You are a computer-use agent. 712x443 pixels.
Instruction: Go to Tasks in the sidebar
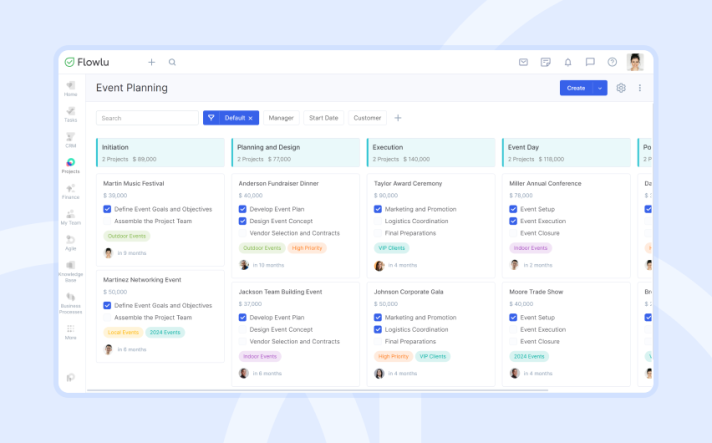pos(71,113)
